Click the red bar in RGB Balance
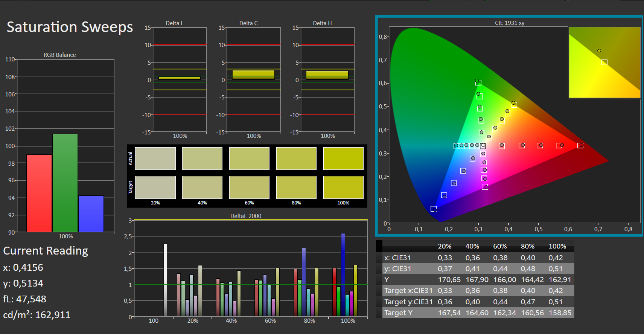This screenshot has width=644, height=334. tap(39, 193)
